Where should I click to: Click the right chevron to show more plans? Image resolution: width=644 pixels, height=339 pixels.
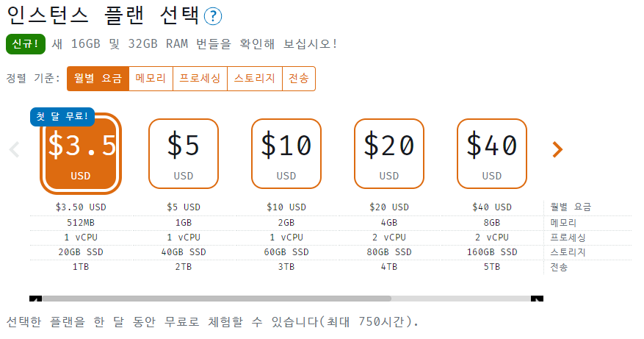point(557,149)
